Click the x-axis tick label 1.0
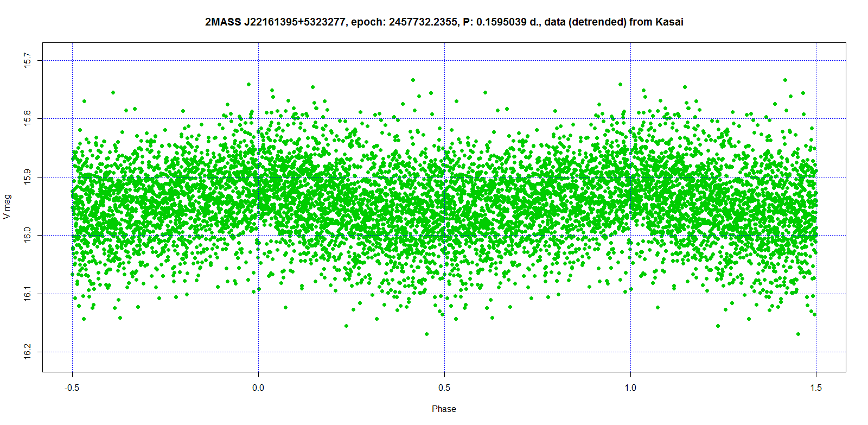This screenshot has width=868, height=425. [x=630, y=388]
